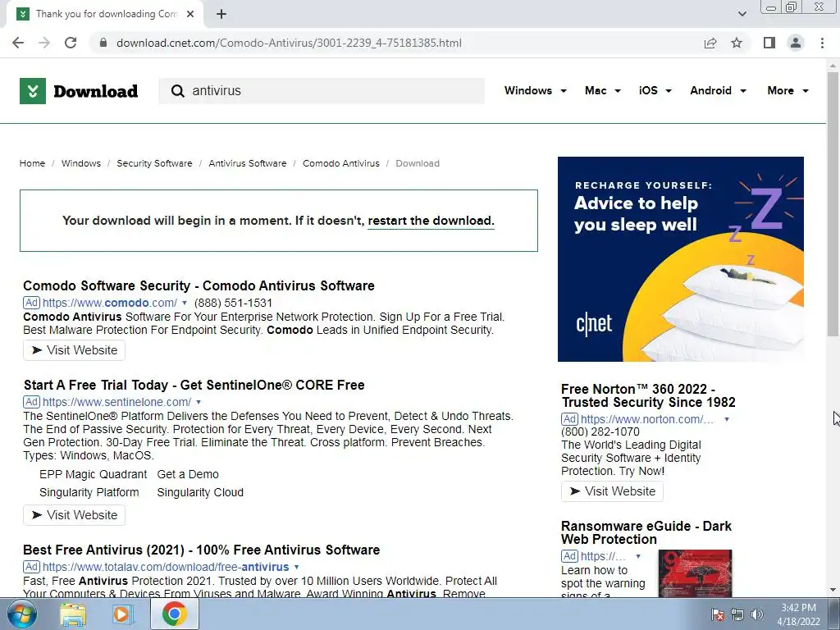Open the Chrome three-dot menu
Image resolution: width=840 pixels, height=630 pixels.
[x=822, y=43]
